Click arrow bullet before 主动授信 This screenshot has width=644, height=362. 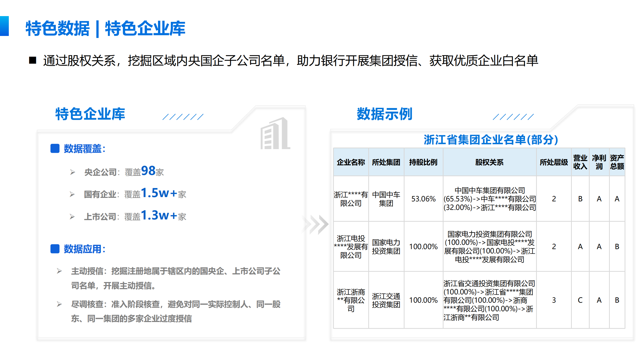[59, 271]
